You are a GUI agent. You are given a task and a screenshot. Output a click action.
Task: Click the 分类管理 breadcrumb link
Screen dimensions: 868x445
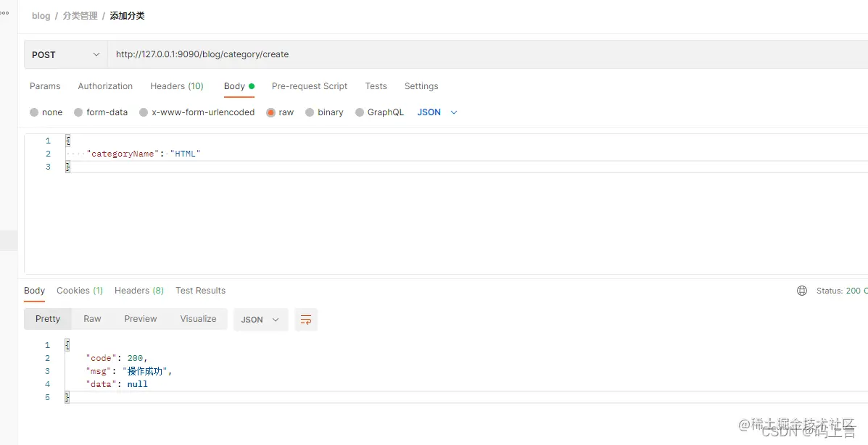coord(80,16)
